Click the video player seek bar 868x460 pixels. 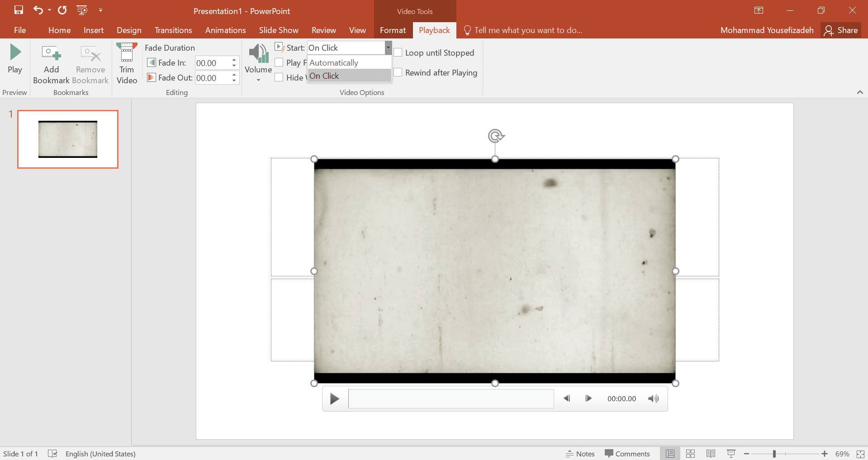point(451,399)
